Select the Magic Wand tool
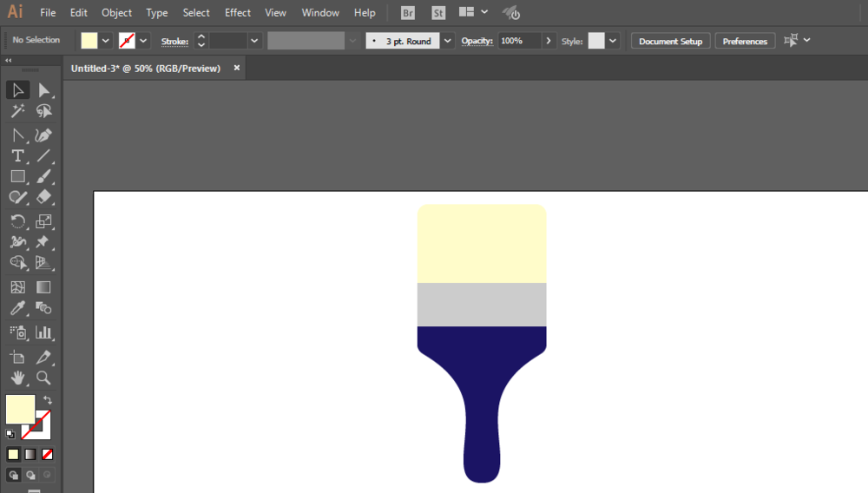The width and height of the screenshot is (868, 493). 17,111
